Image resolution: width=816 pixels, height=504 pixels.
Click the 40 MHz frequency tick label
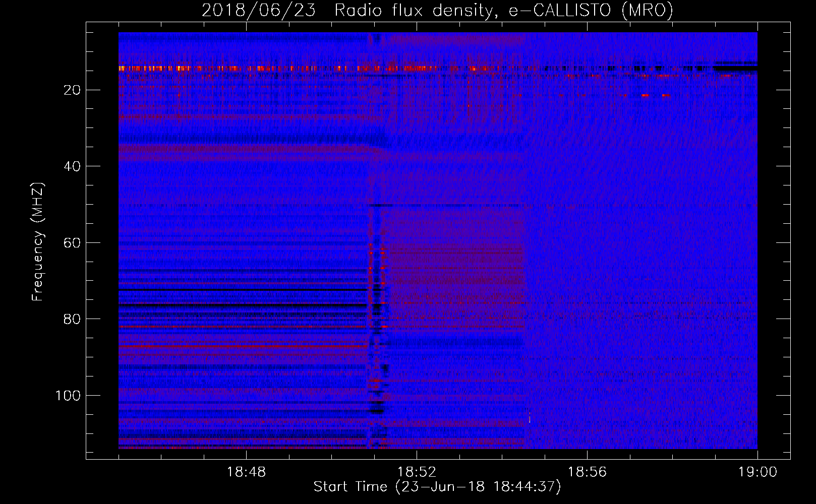73,166
